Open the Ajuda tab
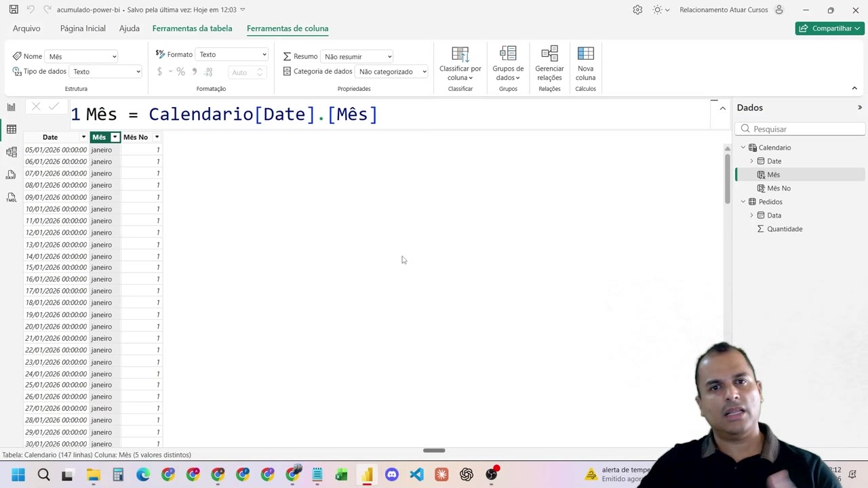The width and height of the screenshot is (868, 488). click(x=130, y=28)
